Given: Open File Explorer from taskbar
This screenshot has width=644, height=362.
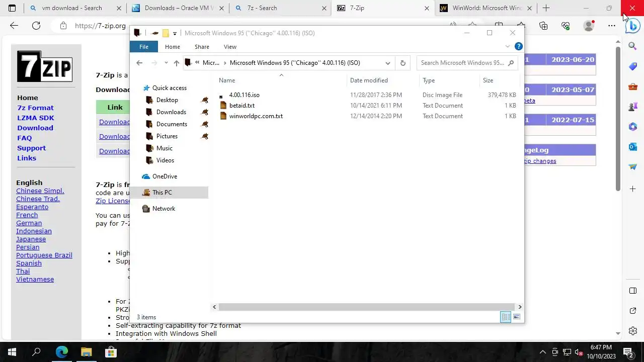Looking at the screenshot, I should click(86, 352).
